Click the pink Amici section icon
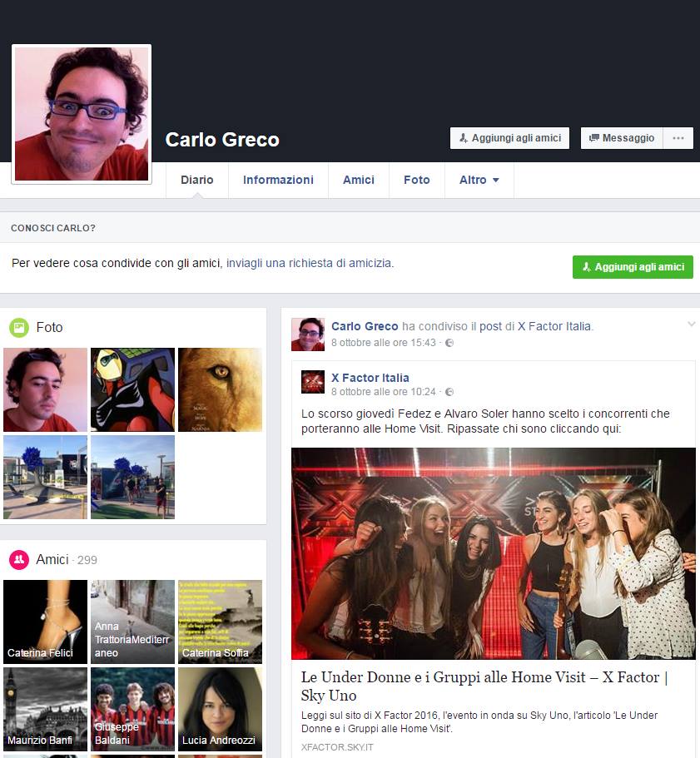This screenshot has width=700, height=758. pos(19,560)
